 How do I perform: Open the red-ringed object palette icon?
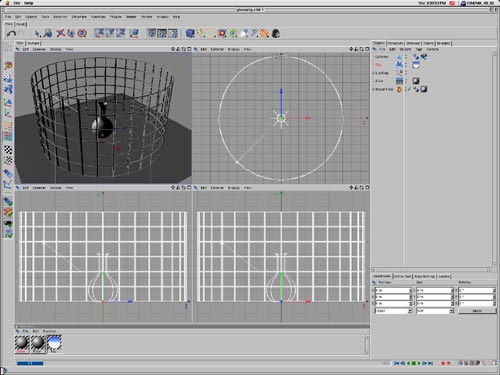pos(222,33)
